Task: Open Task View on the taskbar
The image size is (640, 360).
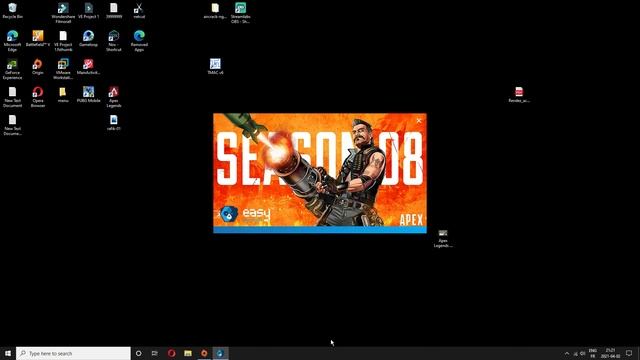Action: tap(155, 353)
